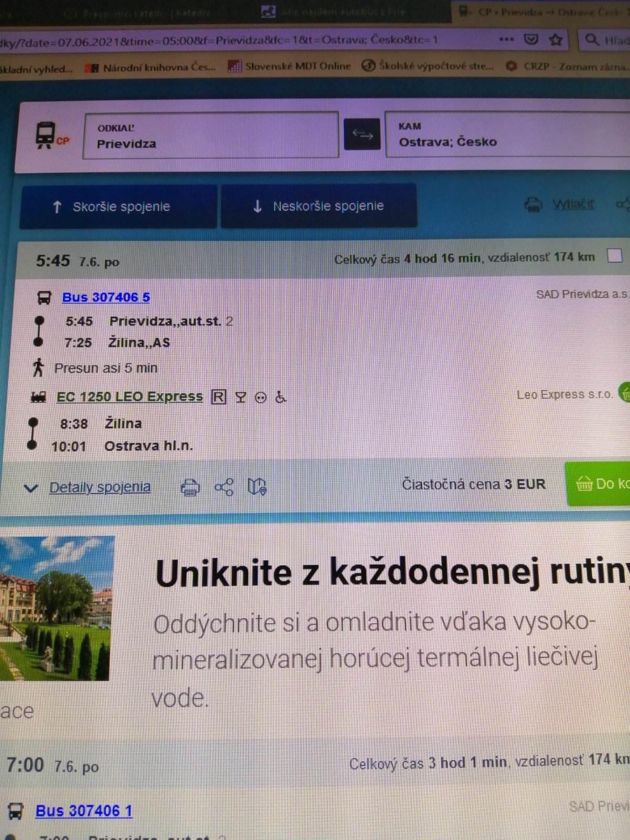Screen dimensions: 630x840
Task: Save page to Pocket icon in address bar
Action: [x=531, y=40]
